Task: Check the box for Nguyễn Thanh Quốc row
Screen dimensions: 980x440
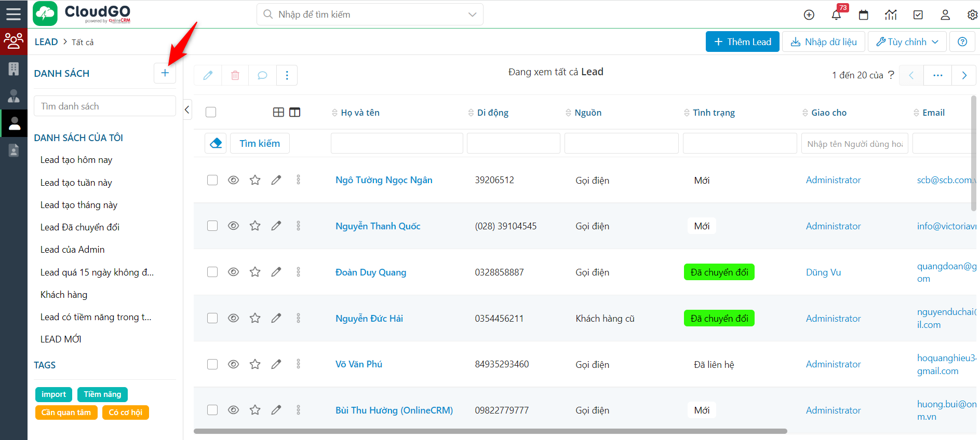Action: [x=212, y=226]
